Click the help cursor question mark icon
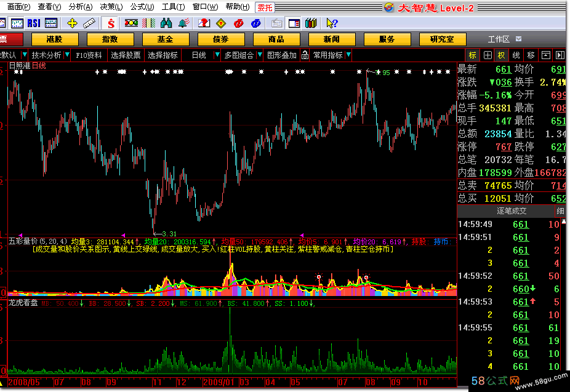 [332, 23]
